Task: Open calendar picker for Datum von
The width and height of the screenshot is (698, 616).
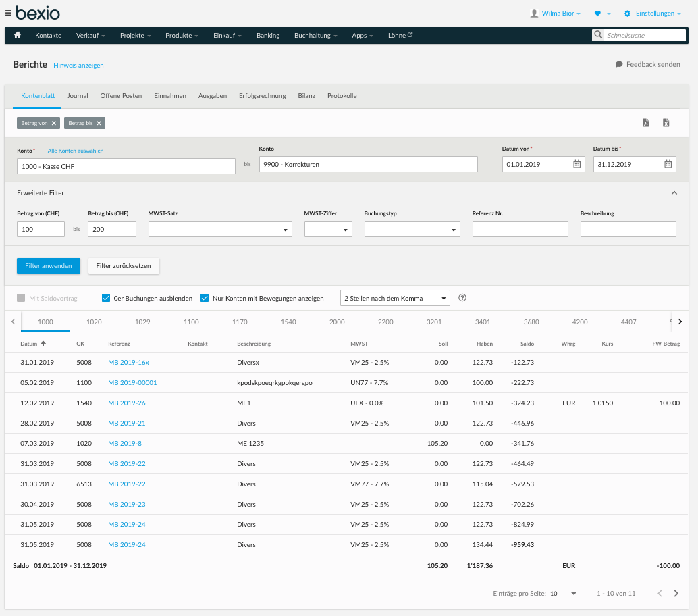Action: point(576,164)
